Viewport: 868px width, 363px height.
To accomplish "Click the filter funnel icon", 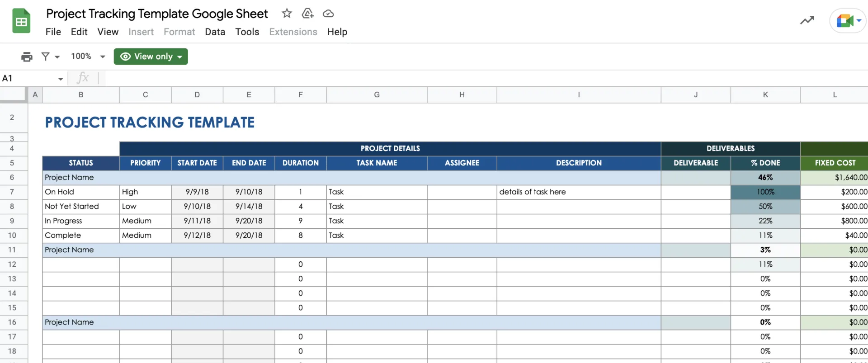I will click(x=46, y=57).
